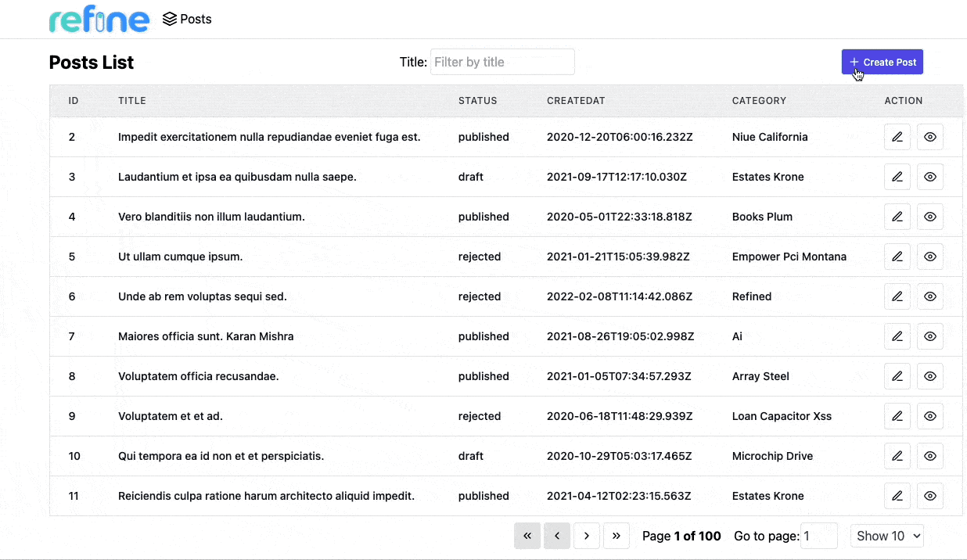Click the pencil icon for post 8
The height and width of the screenshot is (560, 967).
click(897, 376)
